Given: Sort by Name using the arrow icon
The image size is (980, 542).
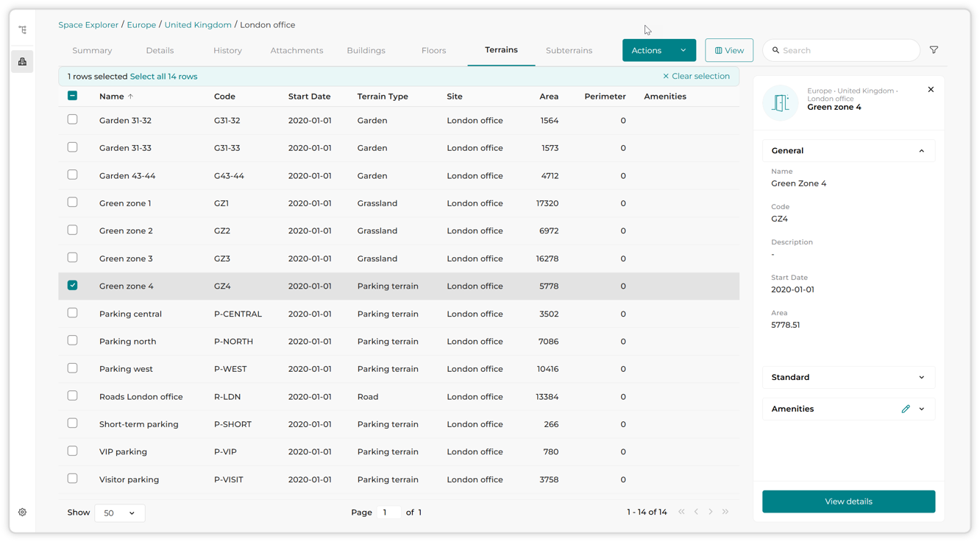Looking at the screenshot, I should [131, 96].
